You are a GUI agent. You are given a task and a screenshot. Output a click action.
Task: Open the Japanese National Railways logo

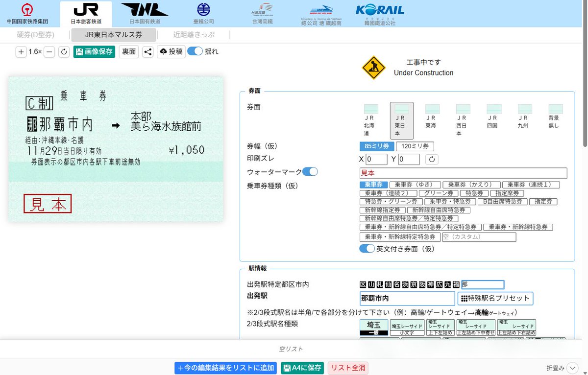[145, 14]
